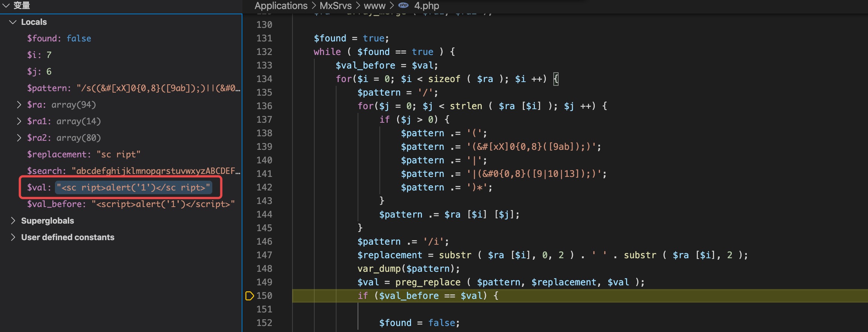Open Applications in the breadcrumb
The height and width of the screenshot is (332, 868).
pos(281,6)
